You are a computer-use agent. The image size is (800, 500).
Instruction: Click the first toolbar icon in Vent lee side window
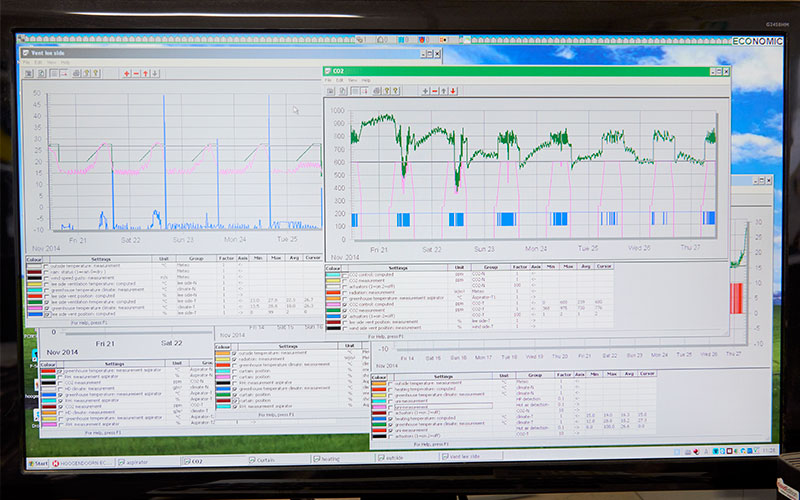click(x=29, y=73)
